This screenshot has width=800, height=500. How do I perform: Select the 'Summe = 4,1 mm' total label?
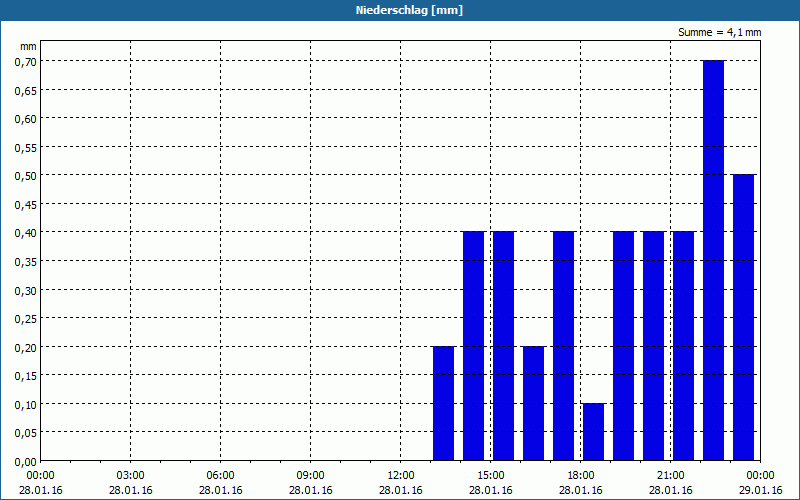tap(719, 32)
